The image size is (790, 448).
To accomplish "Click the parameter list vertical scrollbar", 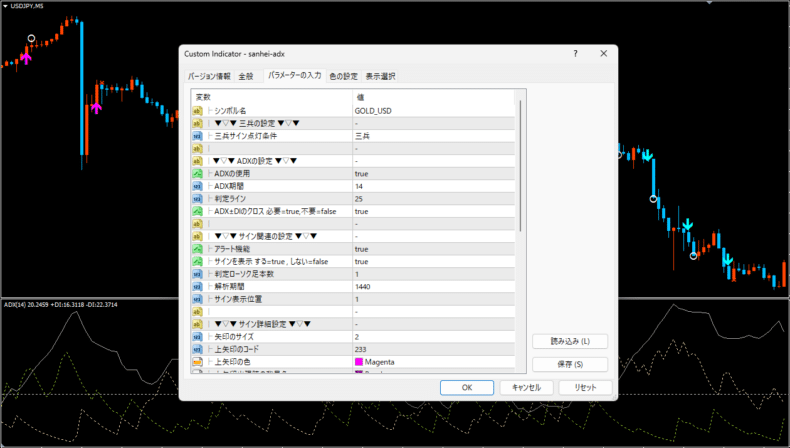I will pos(520,166).
